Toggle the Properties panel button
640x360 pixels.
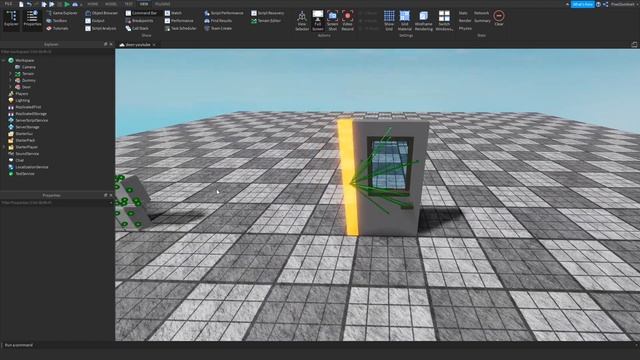[x=32, y=20]
